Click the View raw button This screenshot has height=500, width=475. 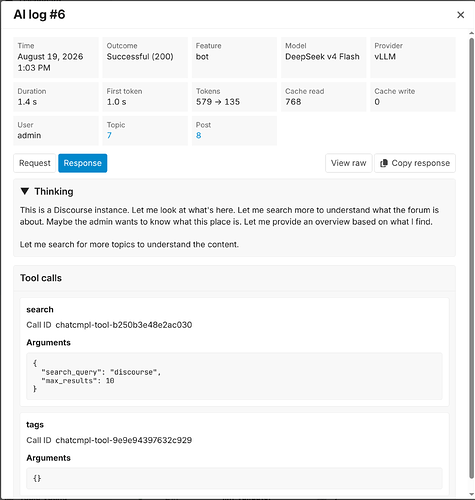348,163
